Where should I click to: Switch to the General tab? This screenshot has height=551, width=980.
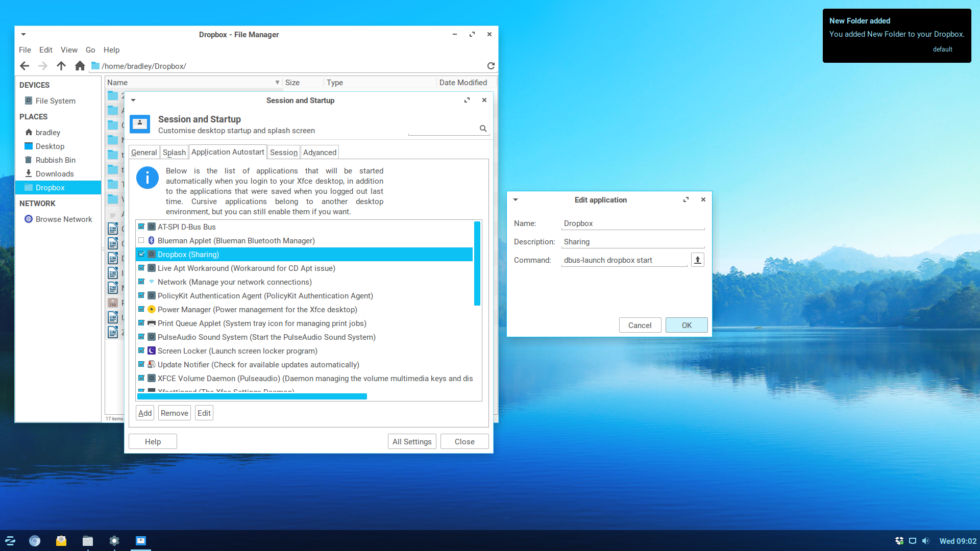[144, 153]
